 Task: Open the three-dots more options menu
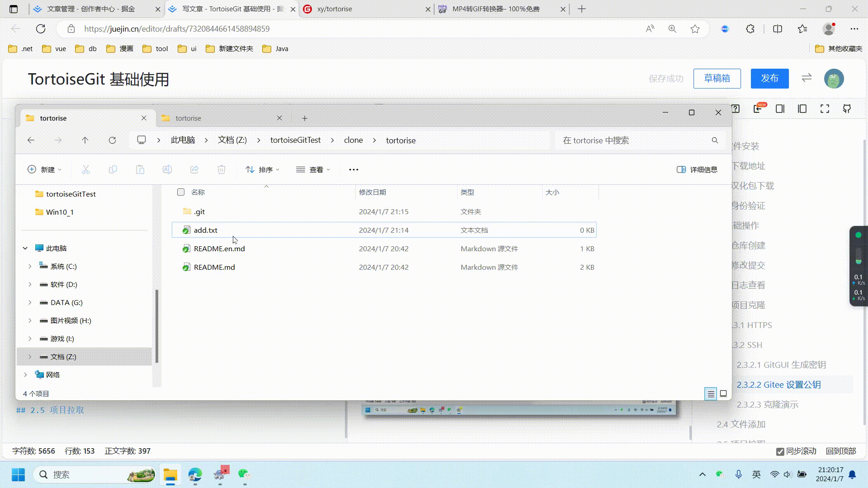click(354, 169)
